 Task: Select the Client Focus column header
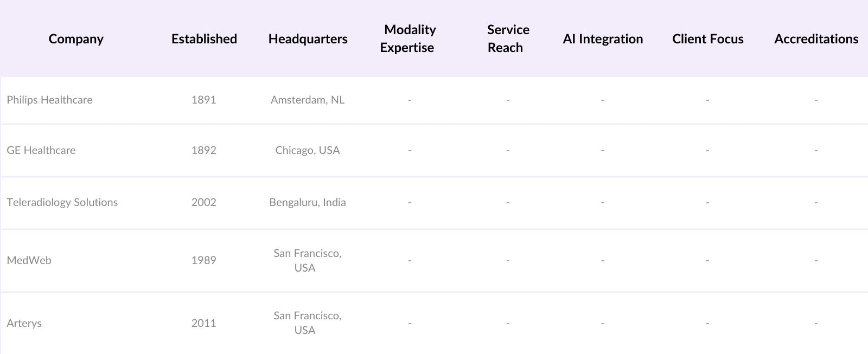point(707,39)
